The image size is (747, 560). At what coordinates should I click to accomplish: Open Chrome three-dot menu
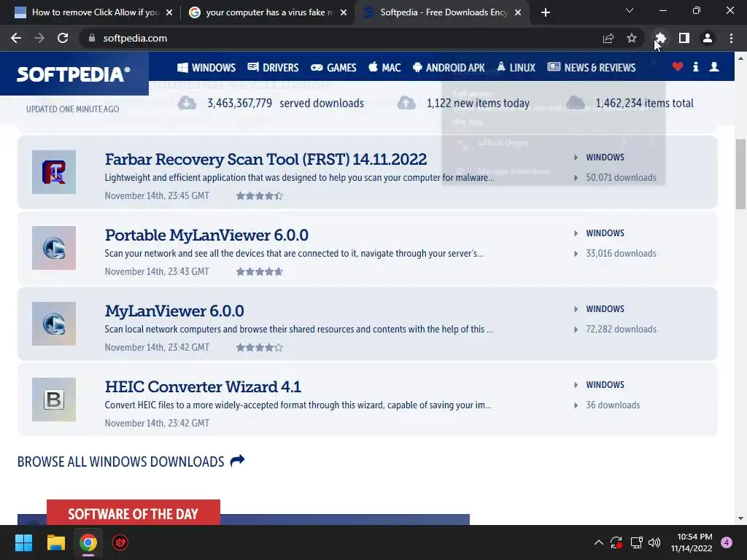731,38
